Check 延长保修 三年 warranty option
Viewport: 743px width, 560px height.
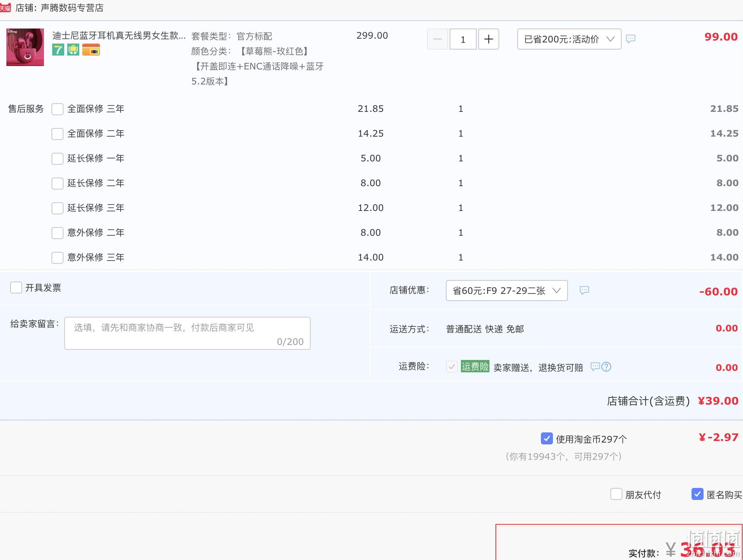pos(57,208)
